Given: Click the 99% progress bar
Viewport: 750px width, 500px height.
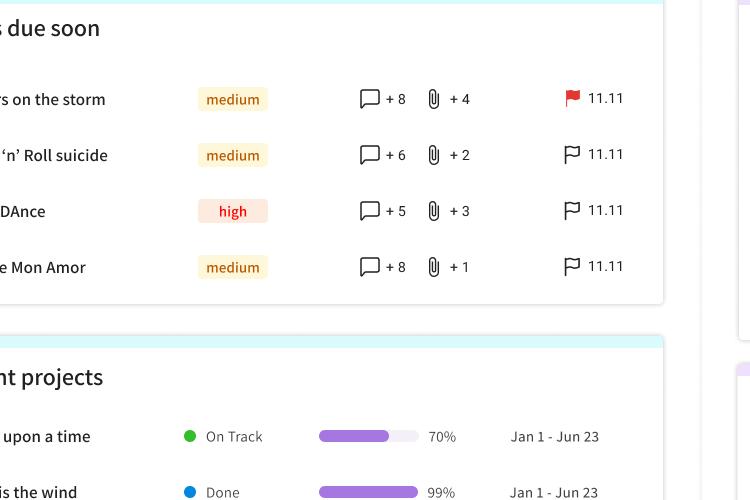Looking at the screenshot, I should pyautogui.click(x=369, y=492).
